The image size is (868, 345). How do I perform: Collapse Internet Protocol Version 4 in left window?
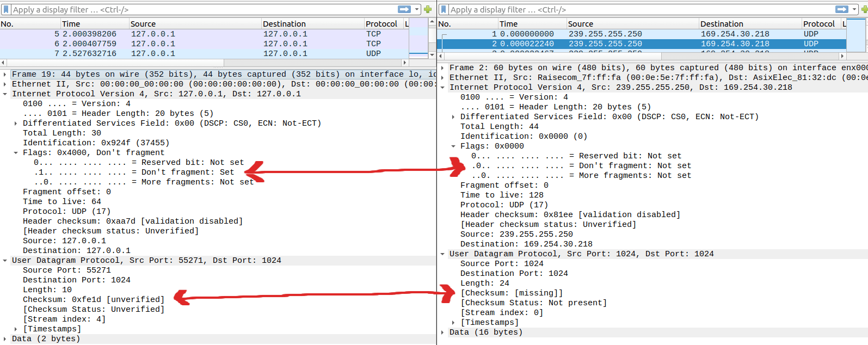tap(5, 94)
